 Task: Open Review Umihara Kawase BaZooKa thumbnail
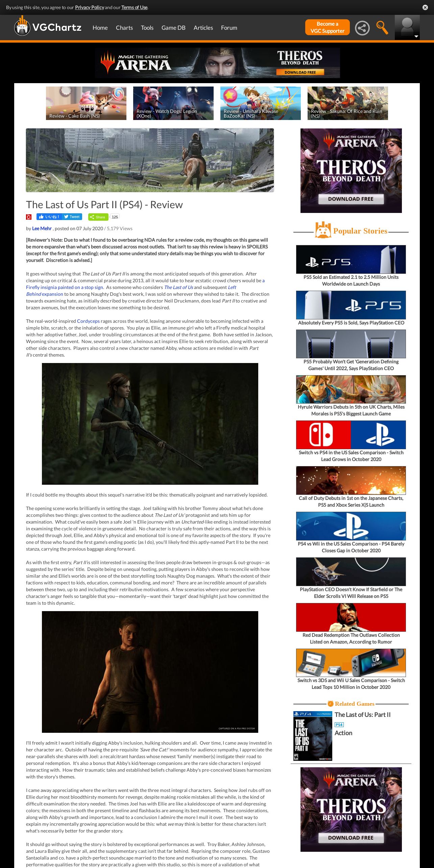coord(261,103)
